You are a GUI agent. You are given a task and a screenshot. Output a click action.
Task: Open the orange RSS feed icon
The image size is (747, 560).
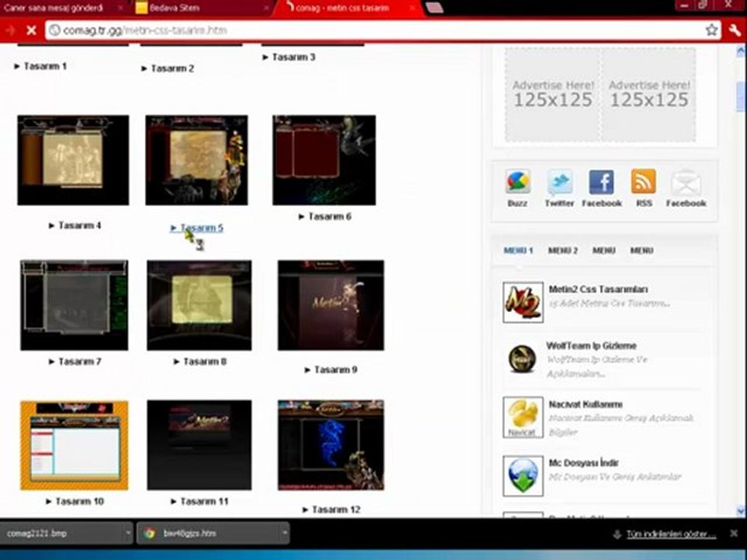click(x=644, y=181)
